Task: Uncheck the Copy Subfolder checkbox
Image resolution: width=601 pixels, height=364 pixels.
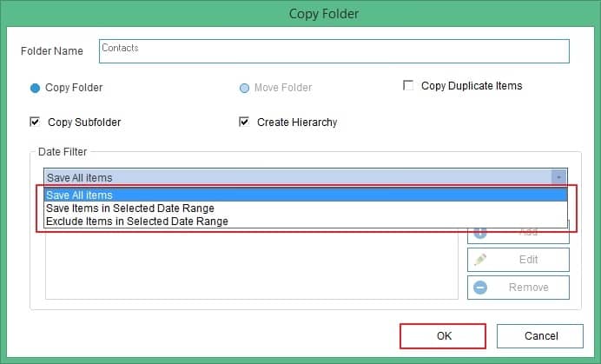Action: pos(35,122)
